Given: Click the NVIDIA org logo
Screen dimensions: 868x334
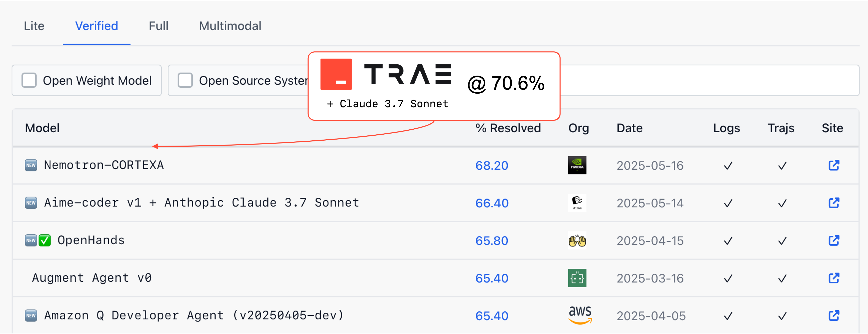Looking at the screenshot, I should click(x=577, y=165).
